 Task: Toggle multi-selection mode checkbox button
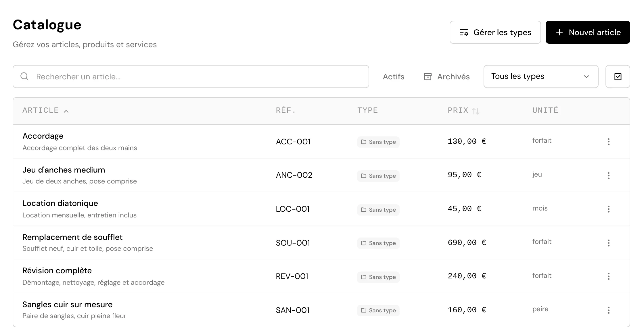coord(618,77)
